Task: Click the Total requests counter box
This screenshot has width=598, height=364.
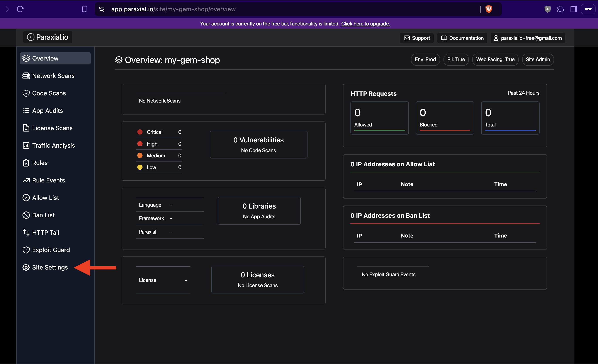Action: pos(510,118)
